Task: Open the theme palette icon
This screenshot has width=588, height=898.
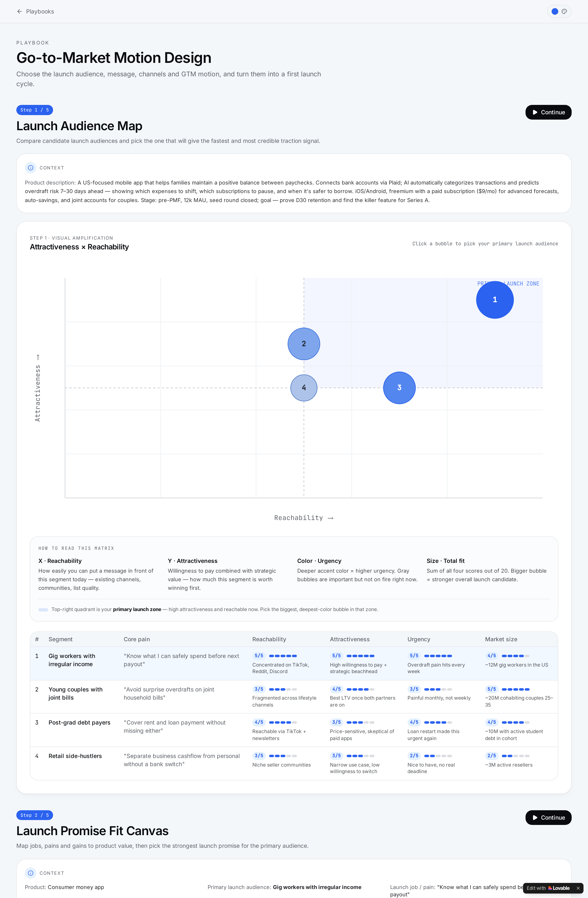Action: point(564,12)
